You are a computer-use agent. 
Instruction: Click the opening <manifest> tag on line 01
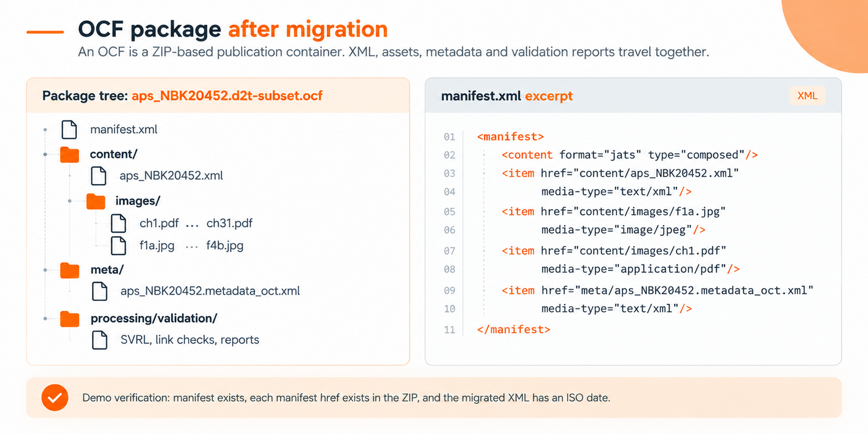tap(510, 137)
